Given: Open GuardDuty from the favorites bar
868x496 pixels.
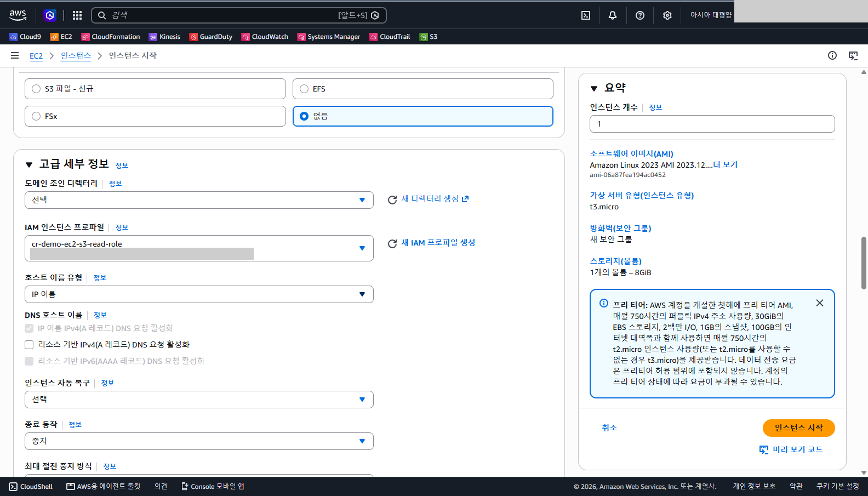Looking at the screenshot, I should 211,37.
